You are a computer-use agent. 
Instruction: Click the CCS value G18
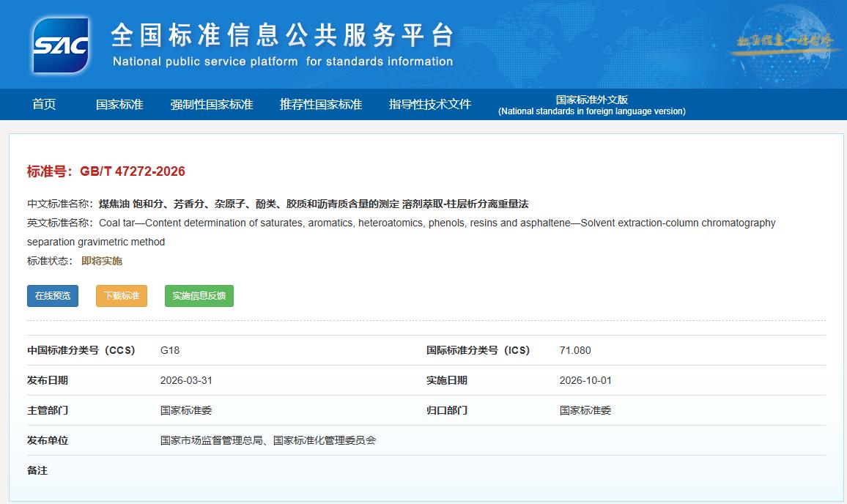[170, 350]
